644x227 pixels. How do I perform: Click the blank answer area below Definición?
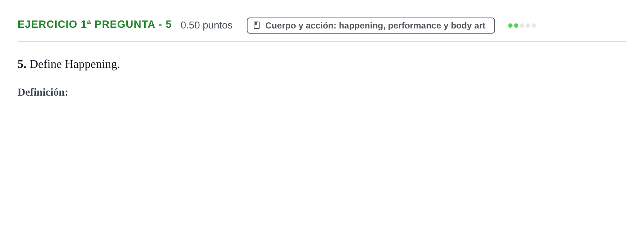[322, 161]
